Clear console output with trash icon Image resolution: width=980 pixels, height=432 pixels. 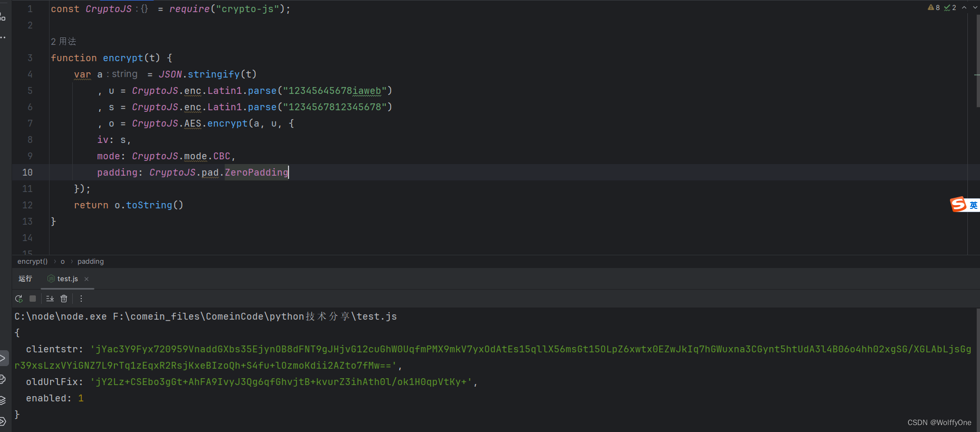(64, 299)
